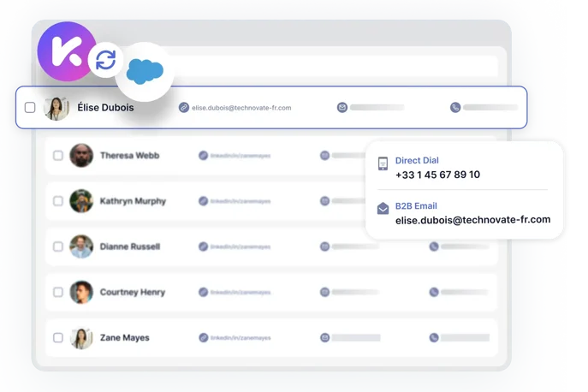Click the Direct Dial phone device icon

tap(383, 163)
